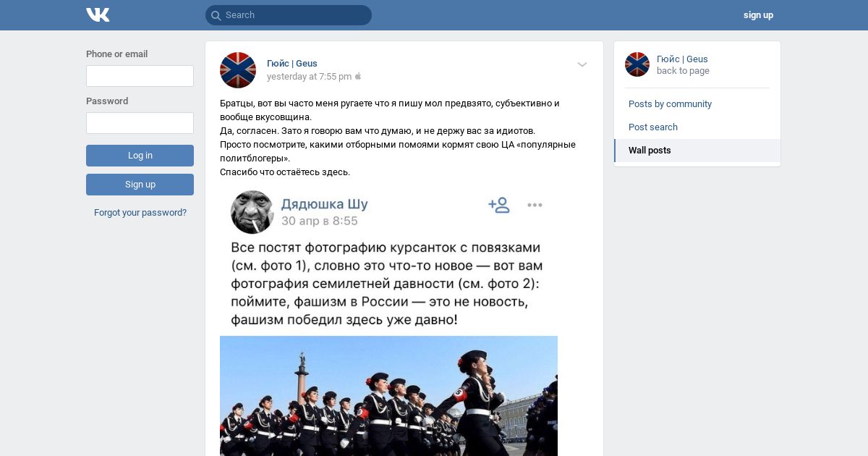Viewport: 868px width, 456px height.
Task: Click sign up in the top header
Action: pyautogui.click(x=758, y=15)
